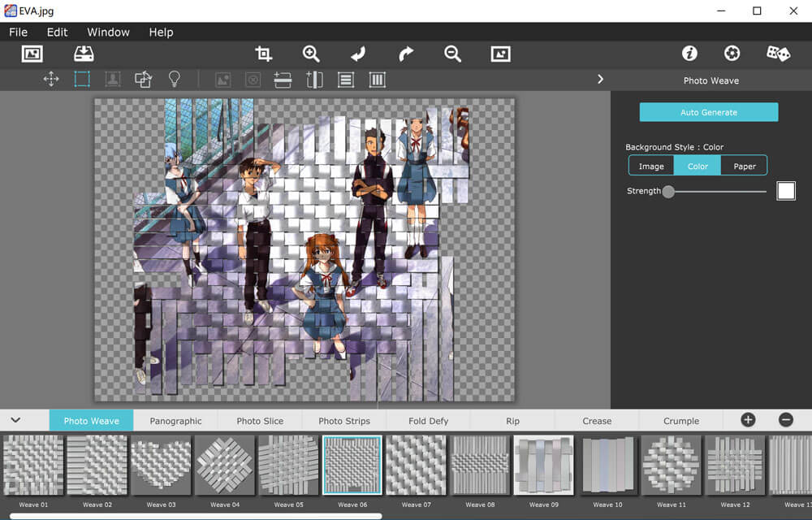Screen dimensions: 812x520
Task: Click the save image tray icon
Action: click(x=84, y=54)
